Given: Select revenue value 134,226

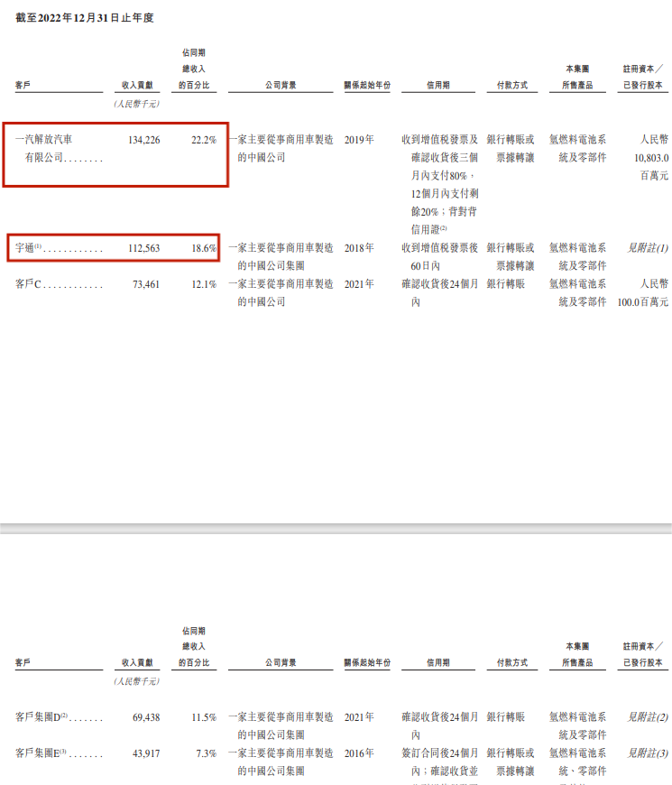Looking at the screenshot, I should tap(144, 140).
